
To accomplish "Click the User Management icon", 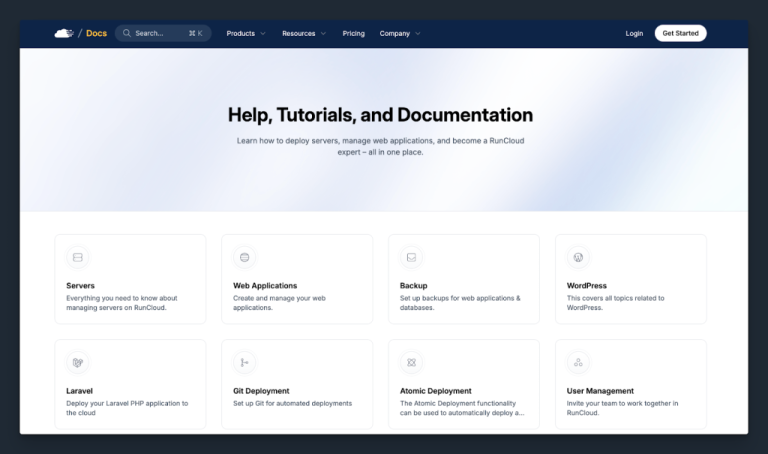I will [578, 362].
